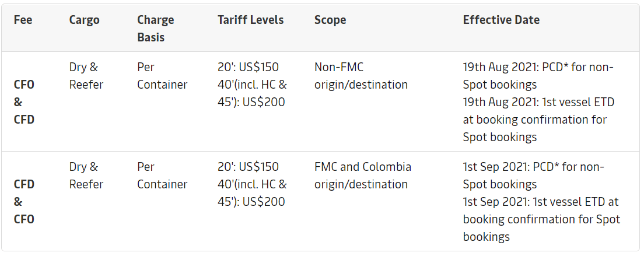644x256 pixels.
Task: Click the Charge Basis column header
Action: pyautogui.click(x=155, y=28)
